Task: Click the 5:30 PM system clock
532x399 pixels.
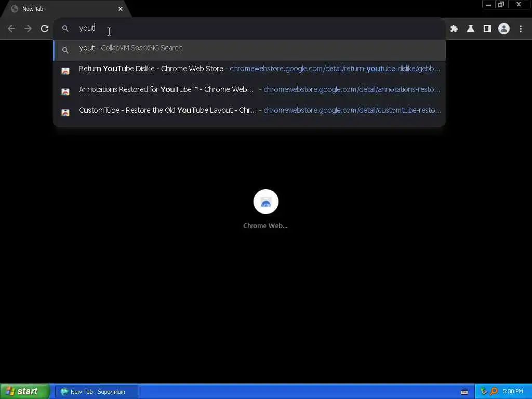Action: click(x=513, y=392)
